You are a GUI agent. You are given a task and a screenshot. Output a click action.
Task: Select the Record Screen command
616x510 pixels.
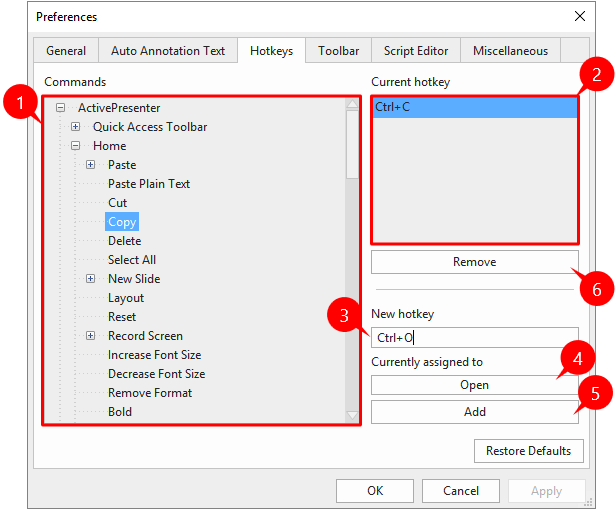coord(145,336)
